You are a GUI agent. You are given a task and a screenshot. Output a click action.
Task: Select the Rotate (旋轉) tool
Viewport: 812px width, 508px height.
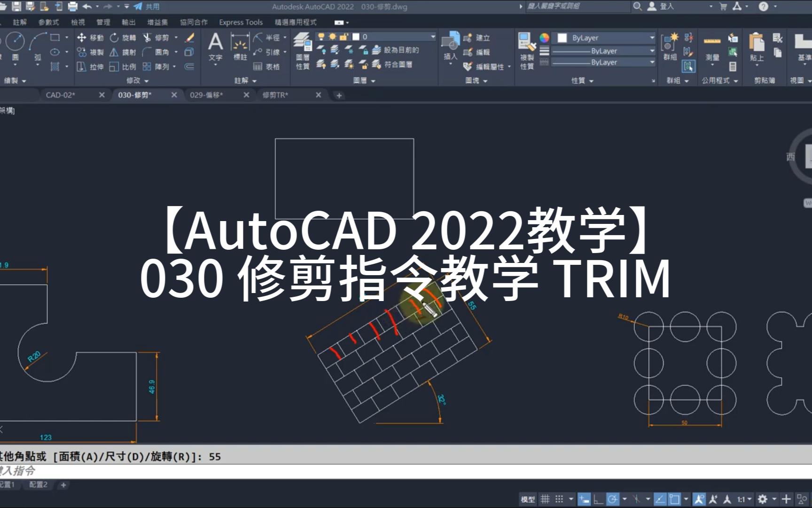pyautogui.click(x=123, y=38)
